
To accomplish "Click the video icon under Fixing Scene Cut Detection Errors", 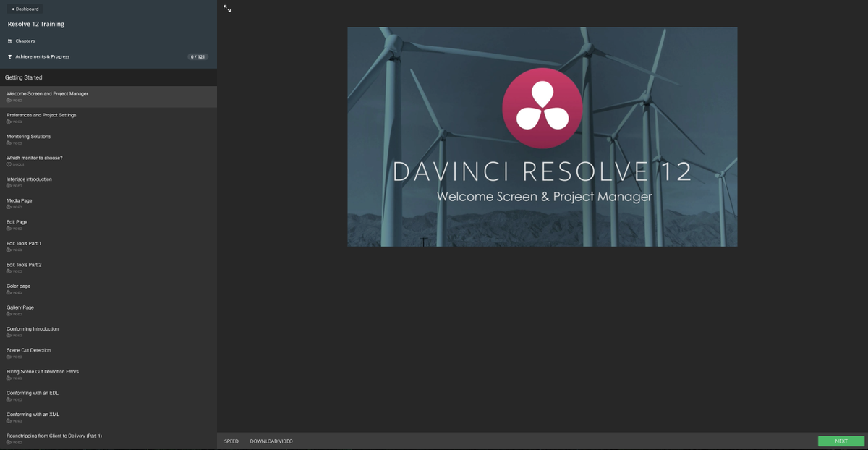I will point(9,378).
